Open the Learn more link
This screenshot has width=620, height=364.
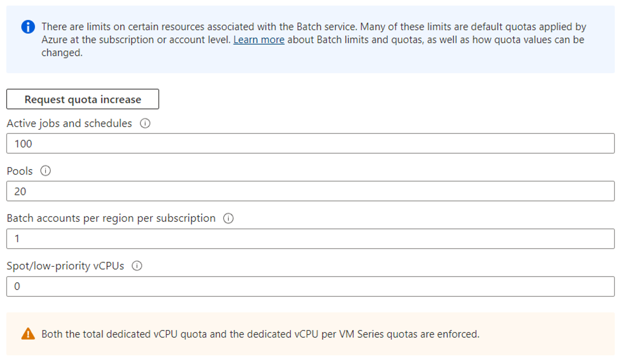tap(259, 40)
